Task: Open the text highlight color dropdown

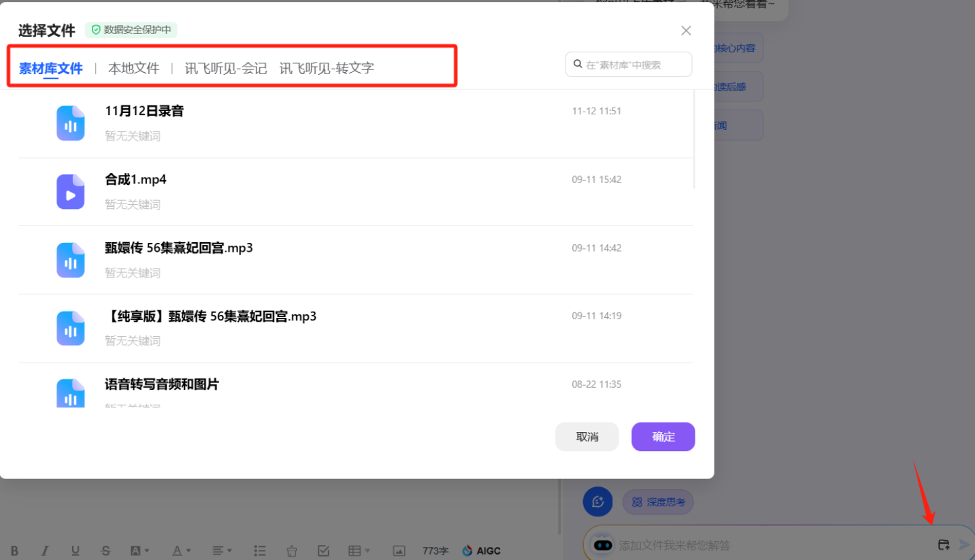Action: [x=139, y=550]
